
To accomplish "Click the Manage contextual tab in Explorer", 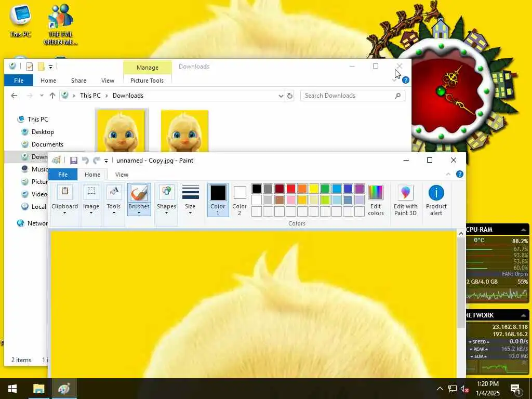I will (x=147, y=68).
